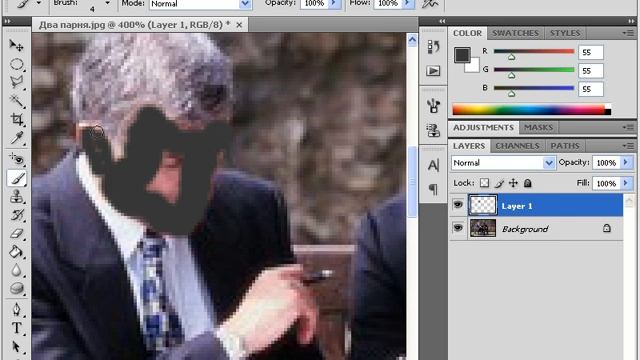This screenshot has height=360, width=640.
Task: Click canvas vertical scrollbar up arrow
Action: tap(412, 40)
